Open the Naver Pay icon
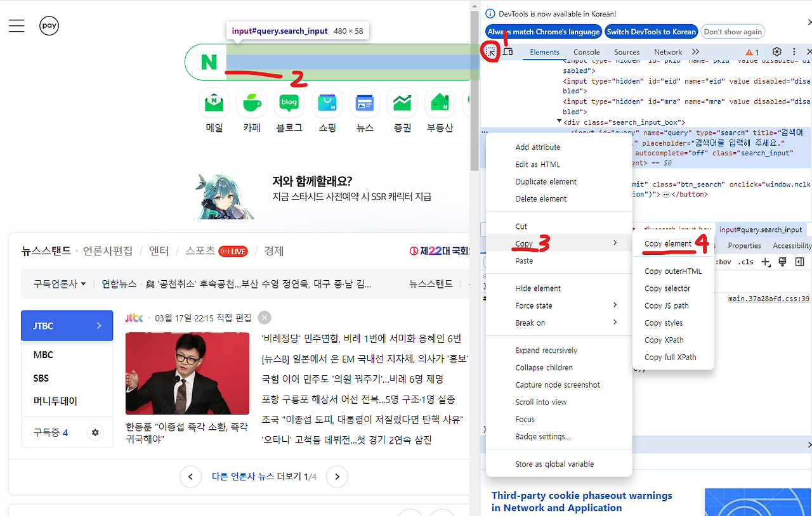Viewport: 812px width, 516px height. coord(49,25)
